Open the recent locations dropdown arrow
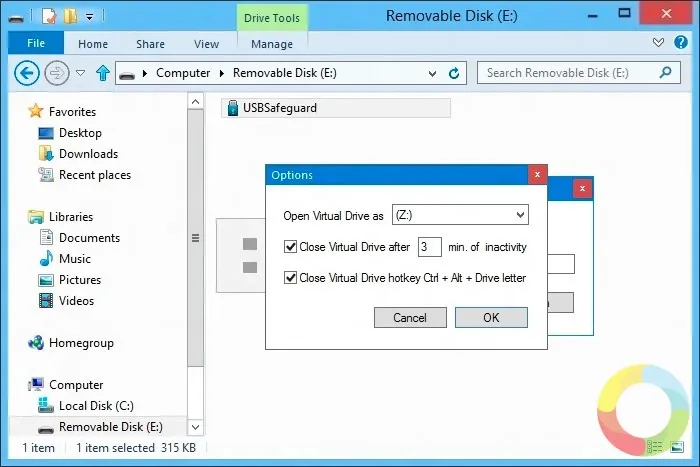Viewport: 700px width, 467px height. tap(80, 73)
